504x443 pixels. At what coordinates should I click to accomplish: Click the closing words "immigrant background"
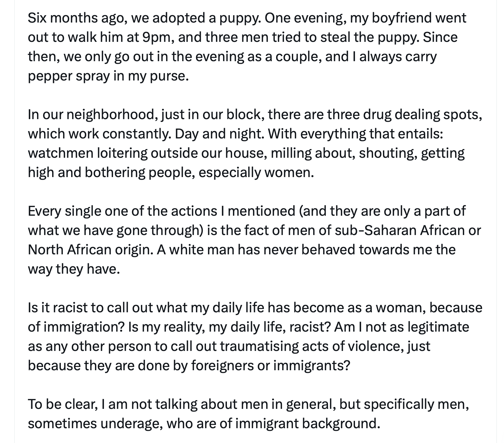tap(307, 424)
